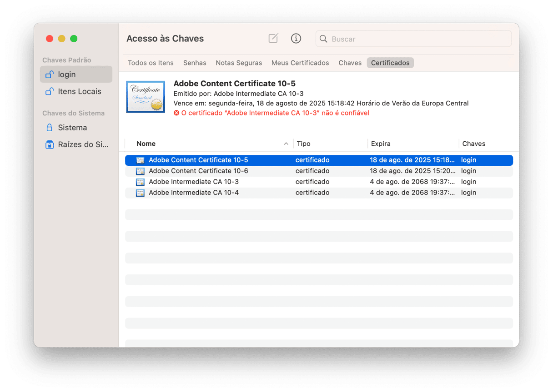
Task: Switch to Todos os Itens tab
Action: (151, 63)
